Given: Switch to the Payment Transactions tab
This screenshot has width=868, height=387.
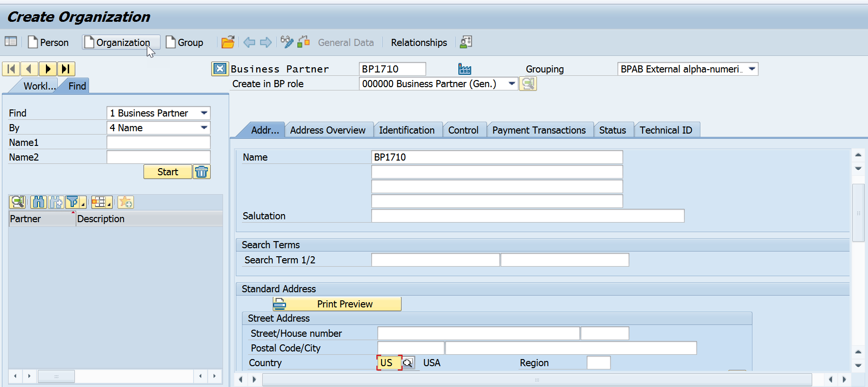Looking at the screenshot, I should click(x=538, y=130).
